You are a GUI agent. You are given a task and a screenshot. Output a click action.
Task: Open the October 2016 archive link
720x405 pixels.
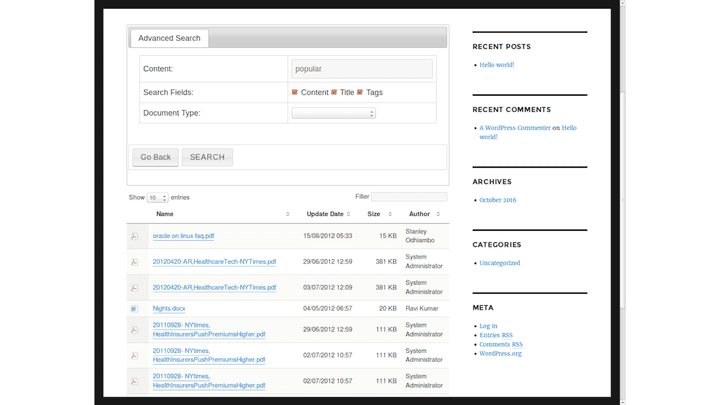[x=498, y=200]
